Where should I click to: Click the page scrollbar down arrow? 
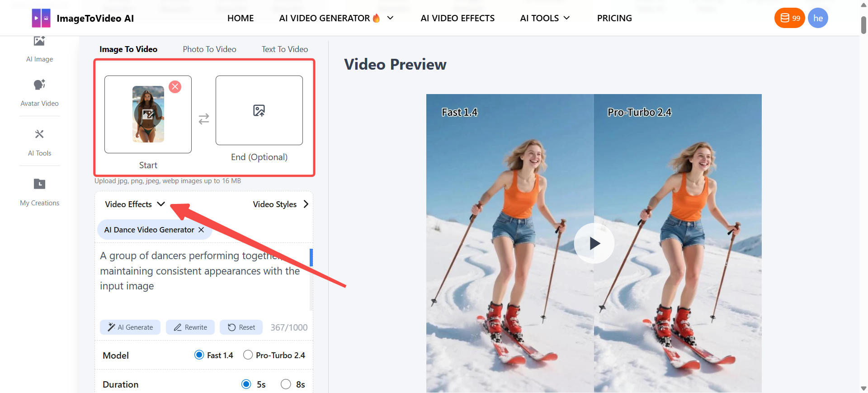coord(863,388)
